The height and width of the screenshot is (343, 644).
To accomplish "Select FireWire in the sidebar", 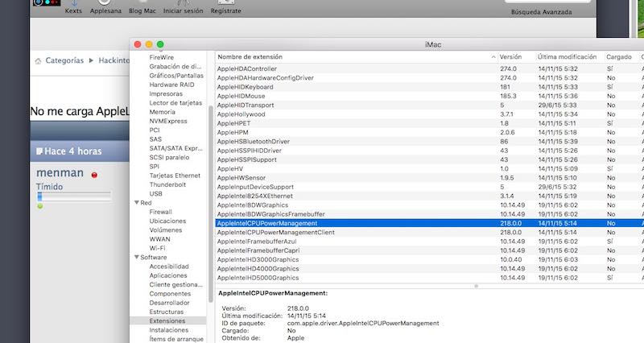I will click(162, 57).
